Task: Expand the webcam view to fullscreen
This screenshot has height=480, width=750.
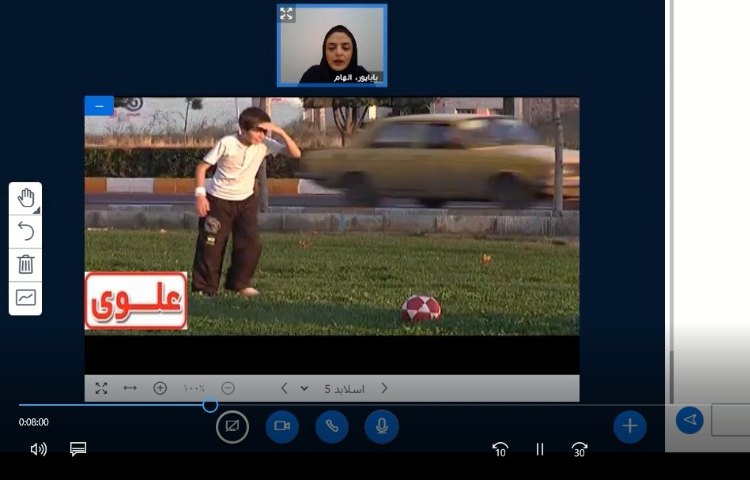Action: click(x=286, y=14)
